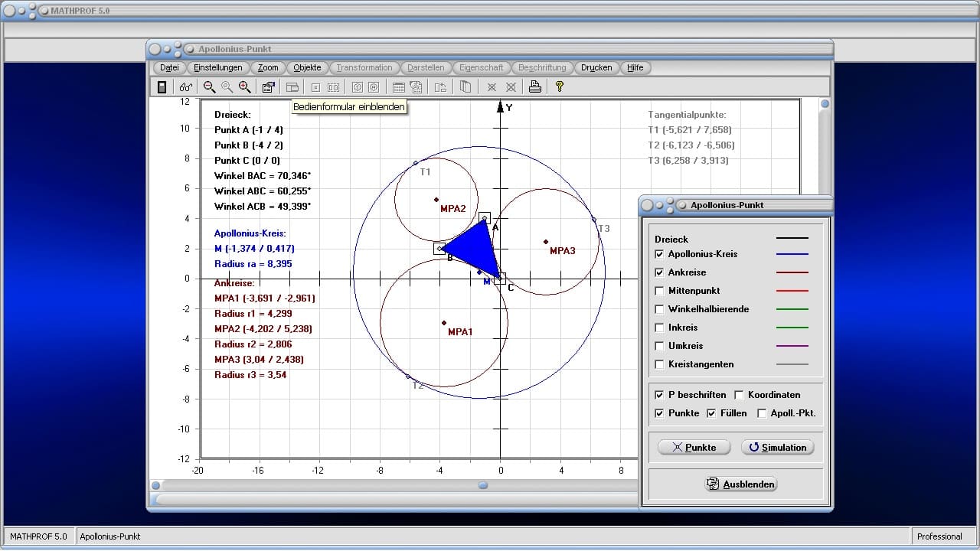The height and width of the screenshot is (551, 980).
Task: Click the second larger crossed-points toolbar icon
Action: coord(511,87)
